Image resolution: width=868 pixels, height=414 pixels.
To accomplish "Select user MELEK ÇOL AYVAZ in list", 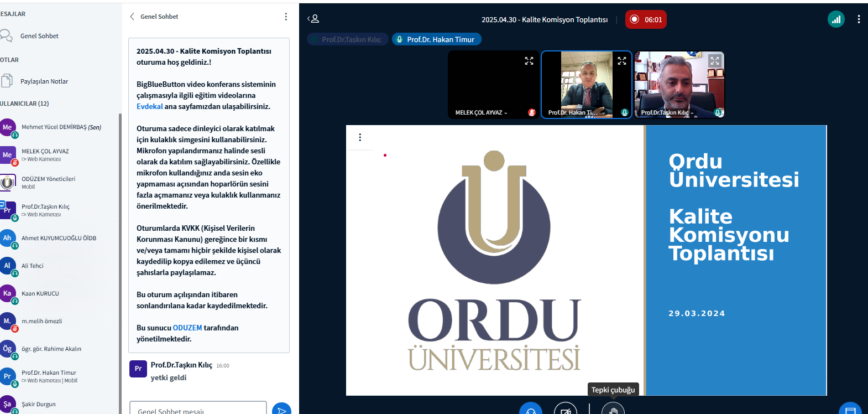I will click(60, 155).
